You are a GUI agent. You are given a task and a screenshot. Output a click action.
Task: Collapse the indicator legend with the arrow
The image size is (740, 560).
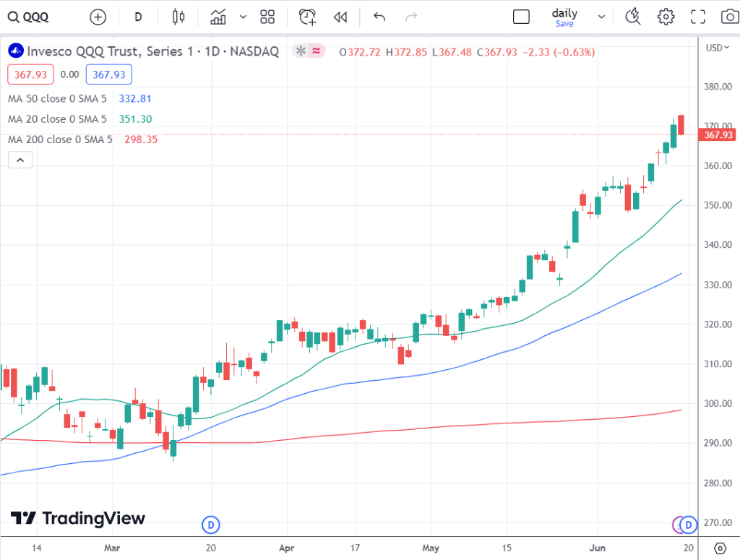20,160
